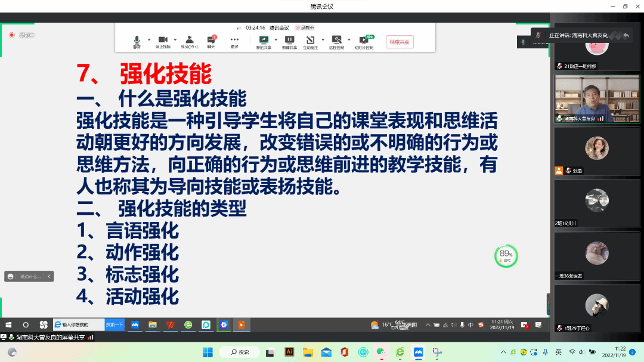
Task: Open Task View in Windows 11 taskbar
Action: [270, 352]
